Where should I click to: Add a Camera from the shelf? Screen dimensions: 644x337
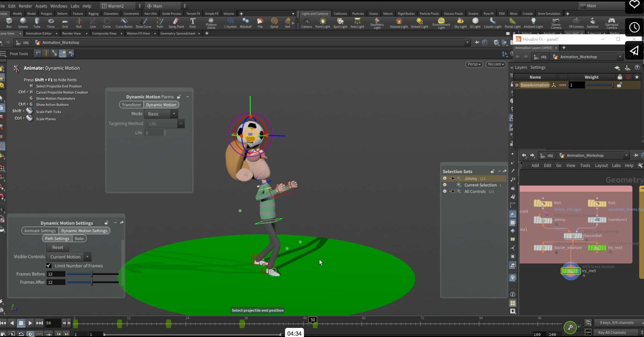pyautogui.click(x=306, y=23)
